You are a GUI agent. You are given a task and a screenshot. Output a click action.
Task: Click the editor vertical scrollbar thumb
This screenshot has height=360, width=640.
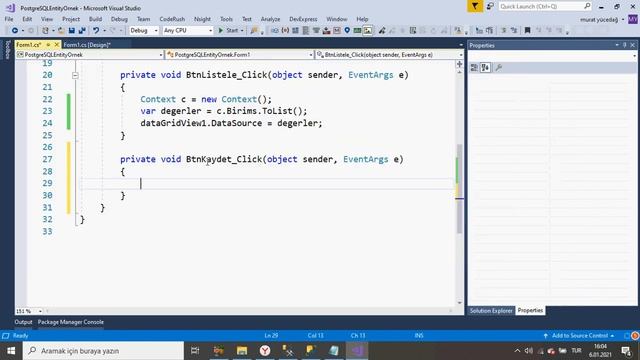(459, 189)
